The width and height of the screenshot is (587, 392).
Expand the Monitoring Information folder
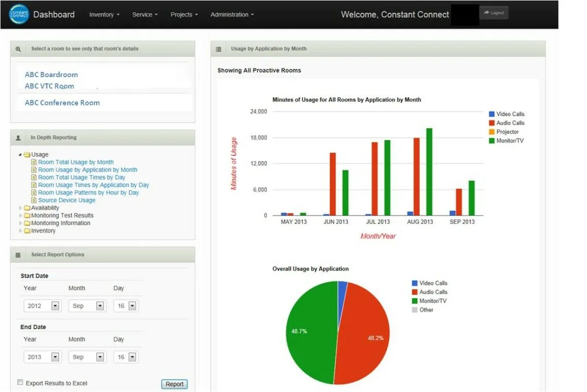pyautogui.click(x=20, y=223)
